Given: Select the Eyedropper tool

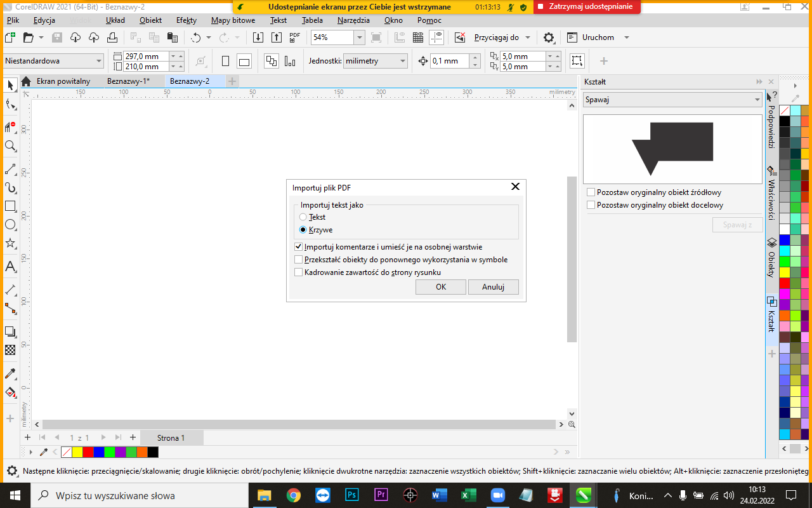Looking at the screenshot, I should (x=10, y=374).
